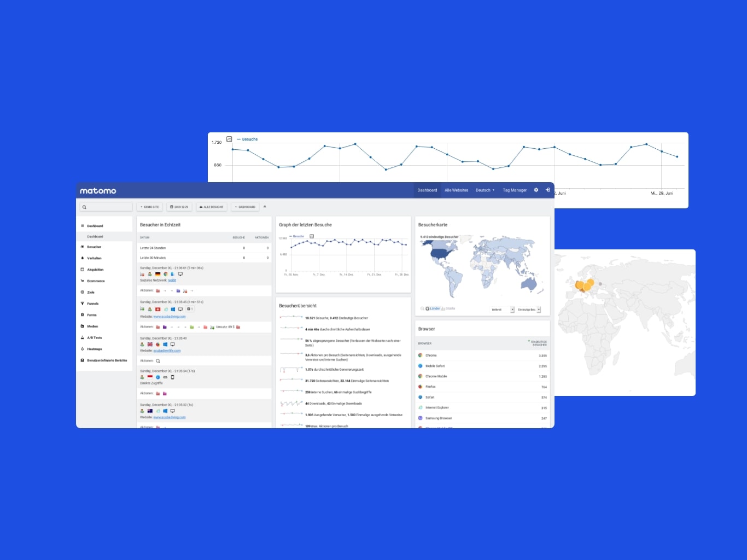Open the Ecommerce section in sidebar
This screenshot has height=560, width=747.
96,281
